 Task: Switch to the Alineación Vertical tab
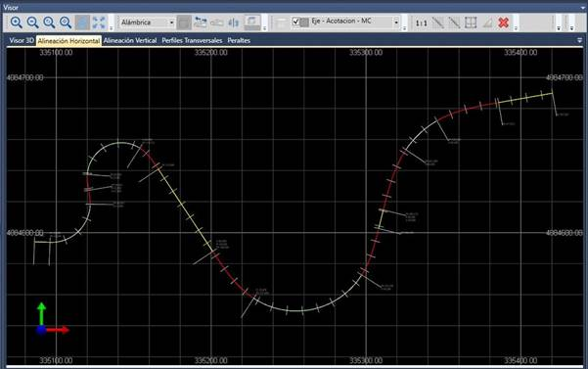pos(130,40)
